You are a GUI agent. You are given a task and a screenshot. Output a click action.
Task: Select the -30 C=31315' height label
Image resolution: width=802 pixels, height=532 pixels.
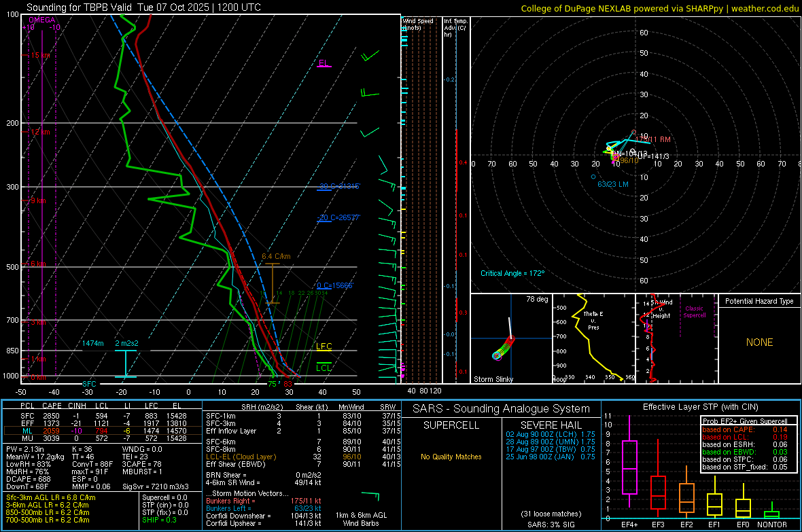338,186
